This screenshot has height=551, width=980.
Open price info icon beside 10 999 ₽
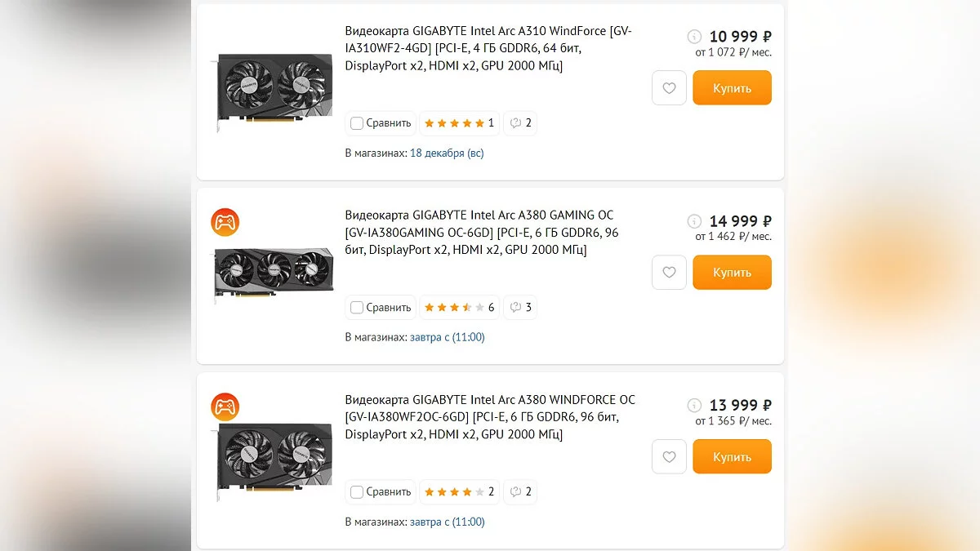click(x=694, y=37)
